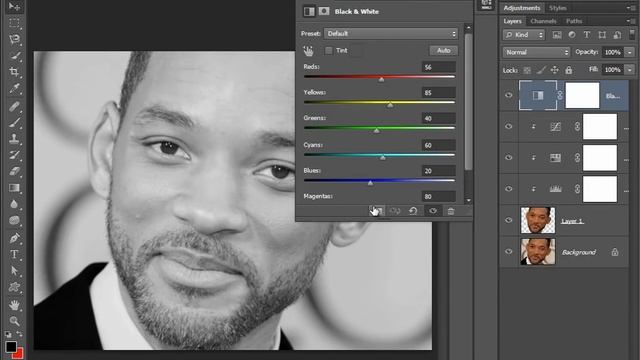Screen dimensions: 640x360
Task: Select the Zoom tool
Action: click(x=14, y=321)
